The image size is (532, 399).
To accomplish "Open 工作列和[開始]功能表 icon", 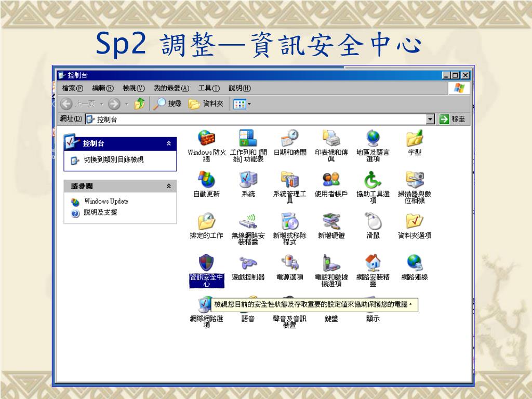I will (x=248, y=138).
